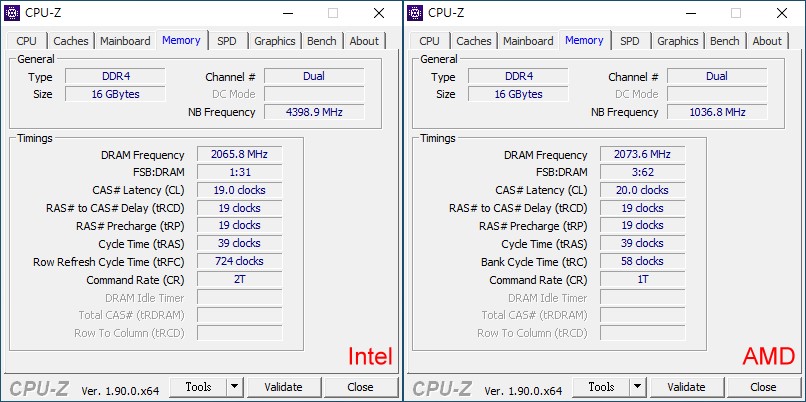
Task: Open the Graphics tab in the AMD window
Action: (x=677, y=41)
